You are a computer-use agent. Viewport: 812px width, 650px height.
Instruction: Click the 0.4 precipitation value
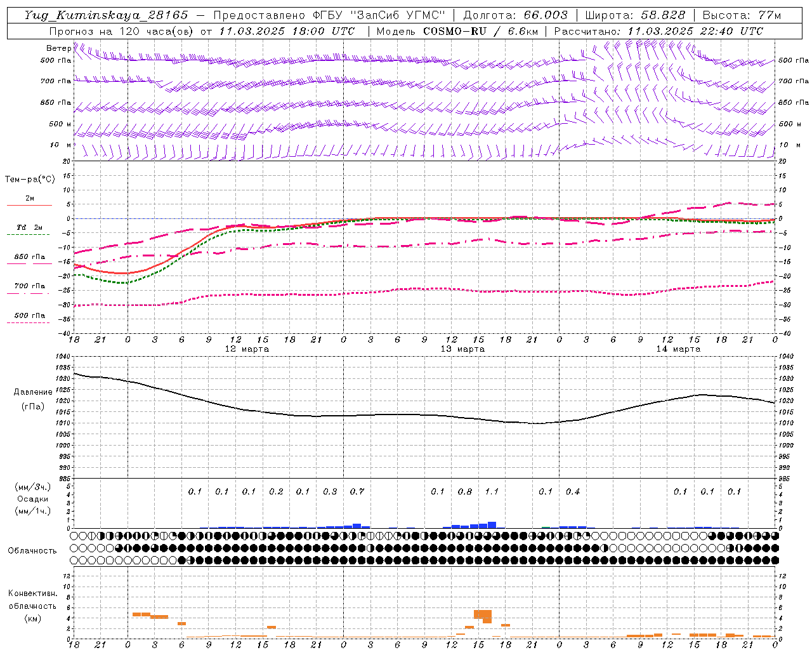click(573, 492)
